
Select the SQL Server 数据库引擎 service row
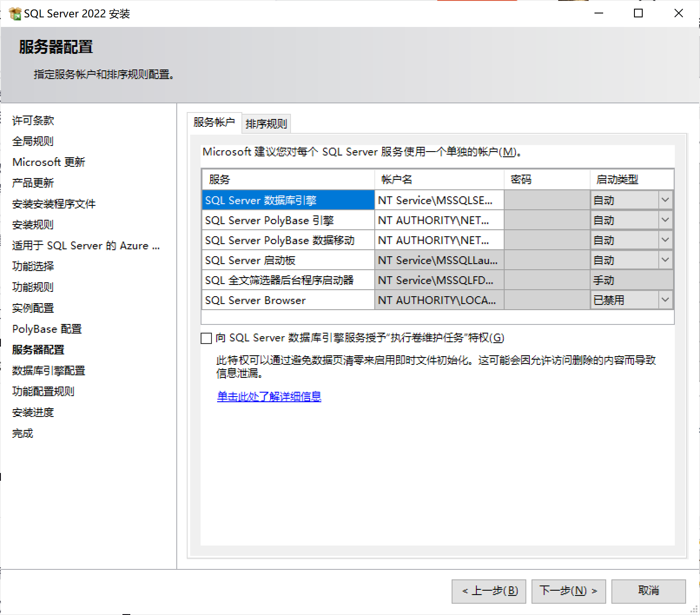[288, 200]
